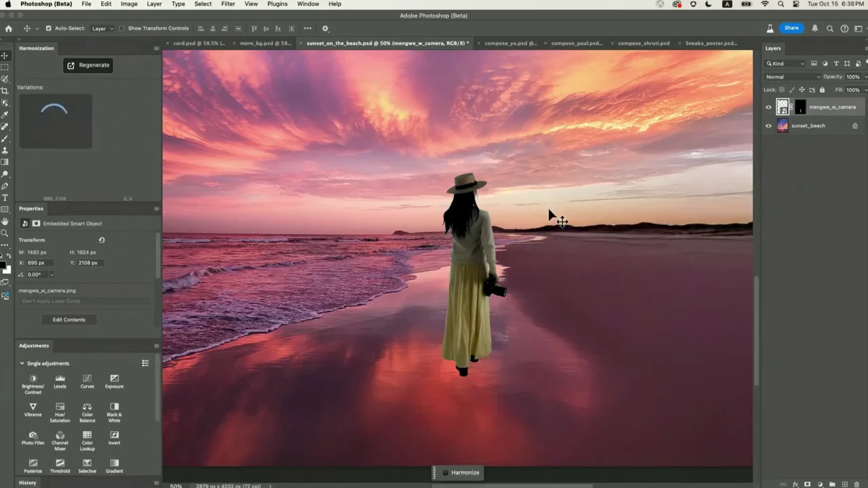Toggle lock all for layer
The height and width of the screenshot is (488, 868).
click(x=822, y=89)
